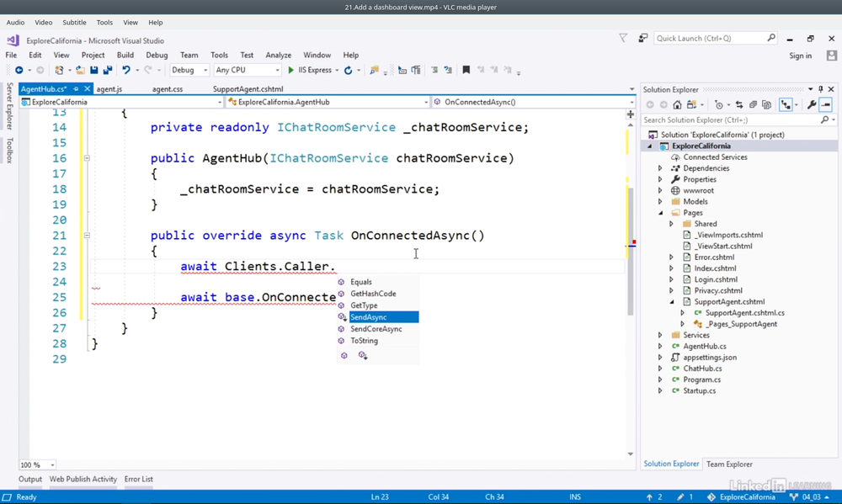Image resolution: width=842 pixels, height=504 pixels.
Task: Open the Output panel tab
Action: [x=30, y=480]
